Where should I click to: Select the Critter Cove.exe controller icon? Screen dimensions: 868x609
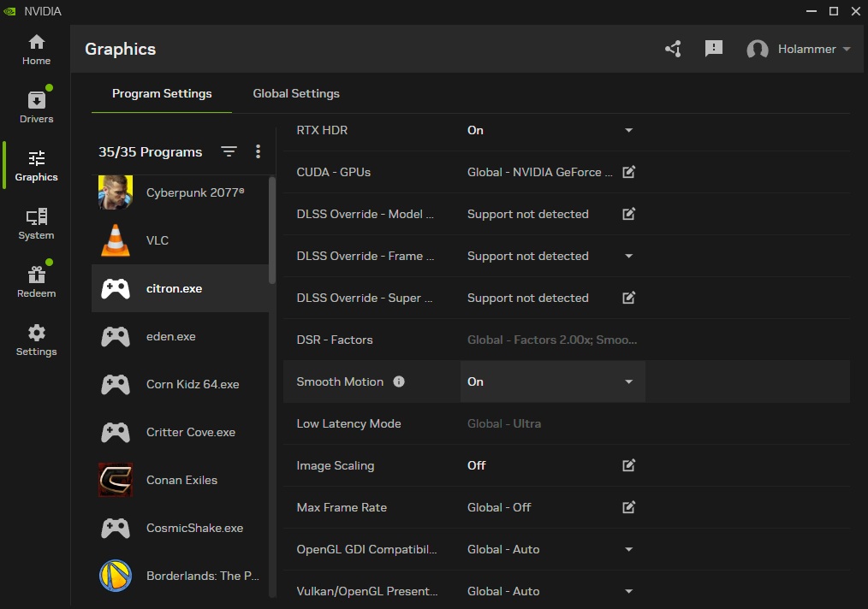[x=116, y=432]
